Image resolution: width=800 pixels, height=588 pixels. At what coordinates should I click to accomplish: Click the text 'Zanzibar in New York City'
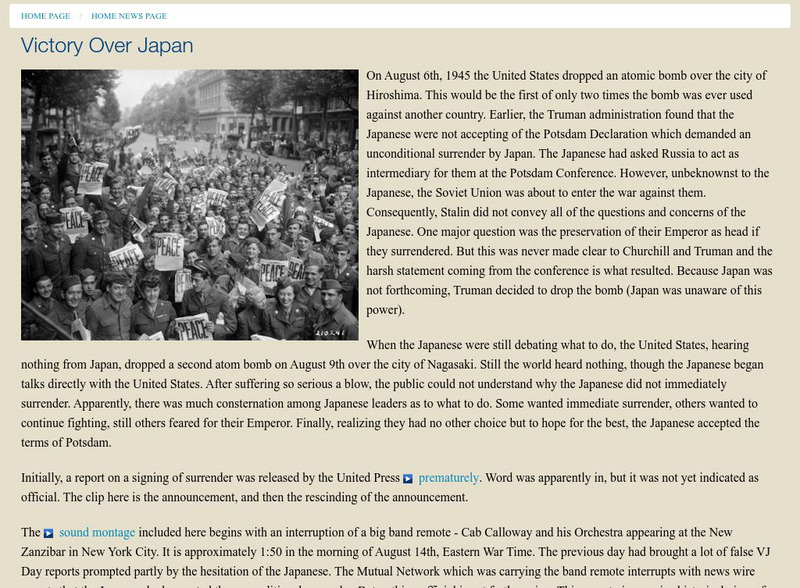click(x=89, y=552)
